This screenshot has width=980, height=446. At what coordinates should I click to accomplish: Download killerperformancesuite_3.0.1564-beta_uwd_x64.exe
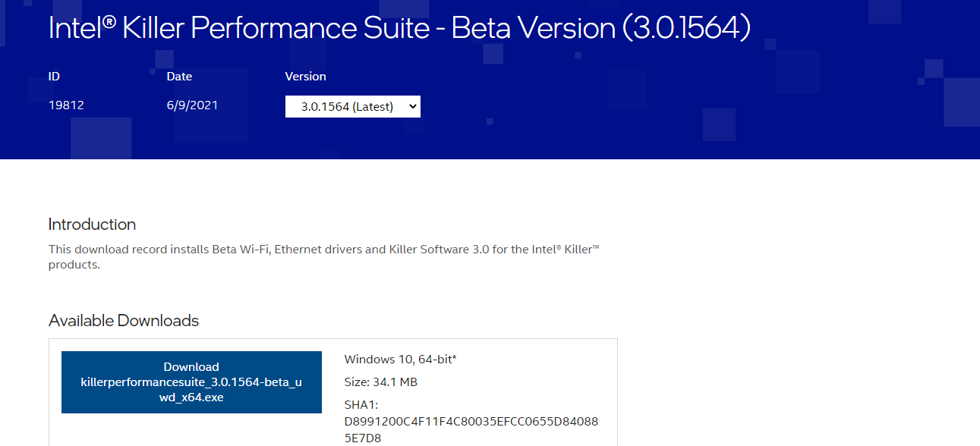coord(191,382)
